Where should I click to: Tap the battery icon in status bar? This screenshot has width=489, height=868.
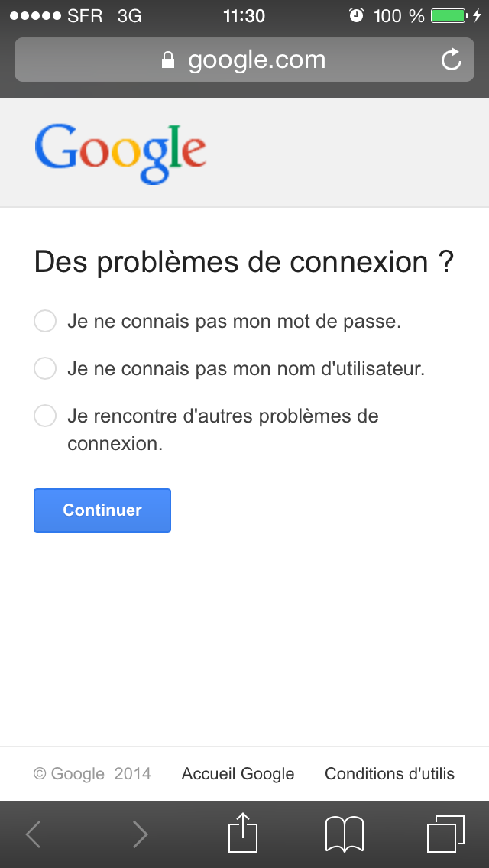449,16
